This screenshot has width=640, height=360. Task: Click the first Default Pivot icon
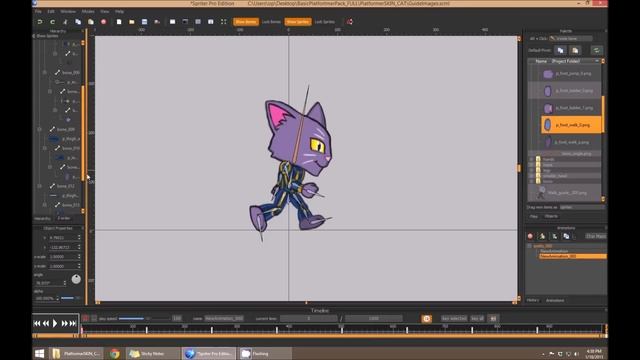tap(560, 50)
